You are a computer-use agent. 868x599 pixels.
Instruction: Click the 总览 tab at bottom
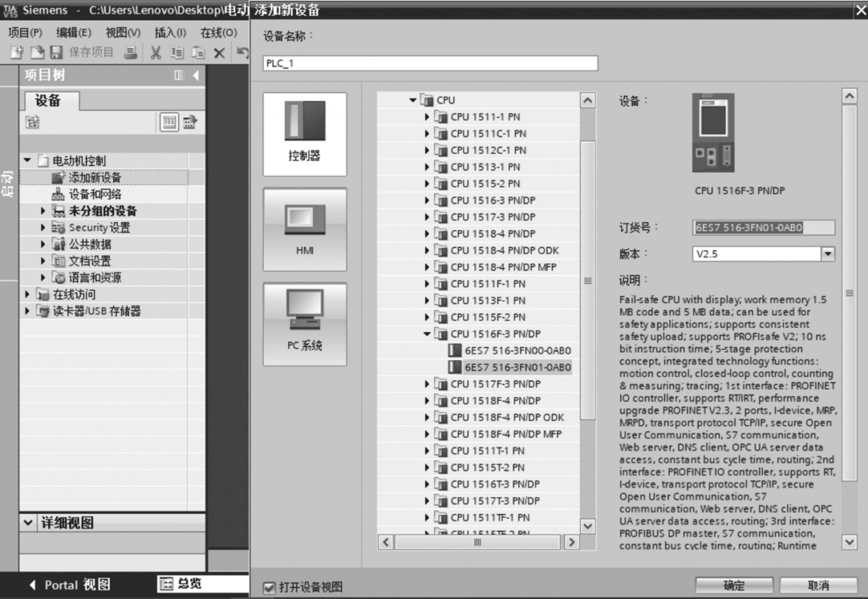pos(203,583)
